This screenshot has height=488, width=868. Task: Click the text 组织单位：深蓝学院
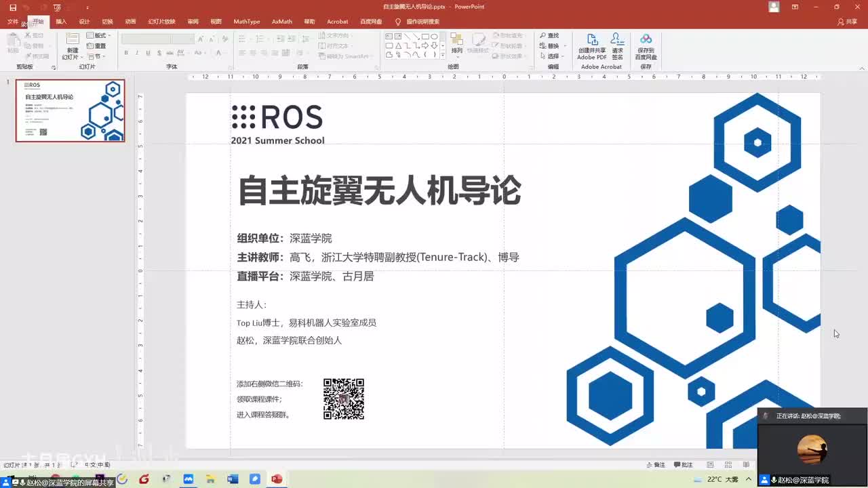284,239
